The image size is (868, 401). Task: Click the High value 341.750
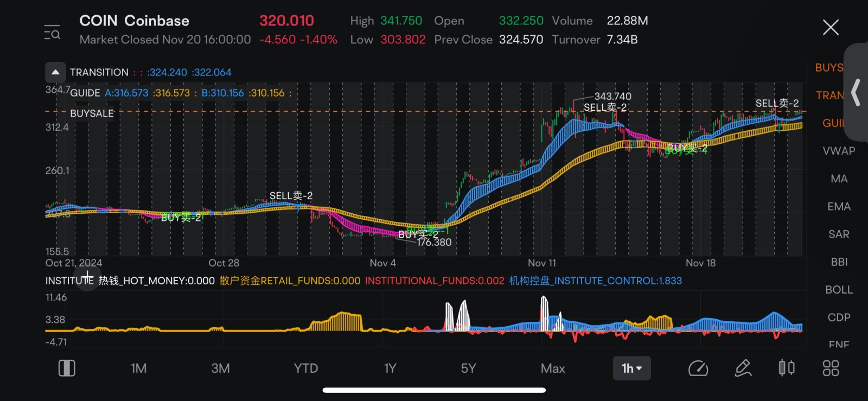click(x=401, y=21)
